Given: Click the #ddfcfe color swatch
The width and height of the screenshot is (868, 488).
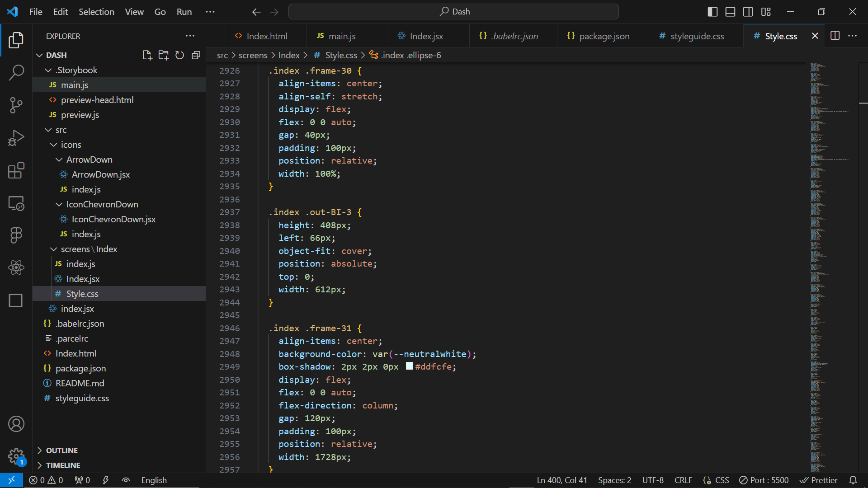Looking at the screenshot, I should click(x=410, y=366).
